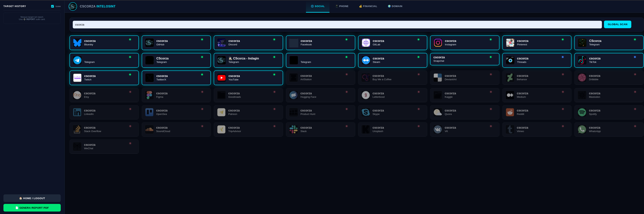Click the GitLab result icon
644x214 pixels.
[x=366, y=43]
